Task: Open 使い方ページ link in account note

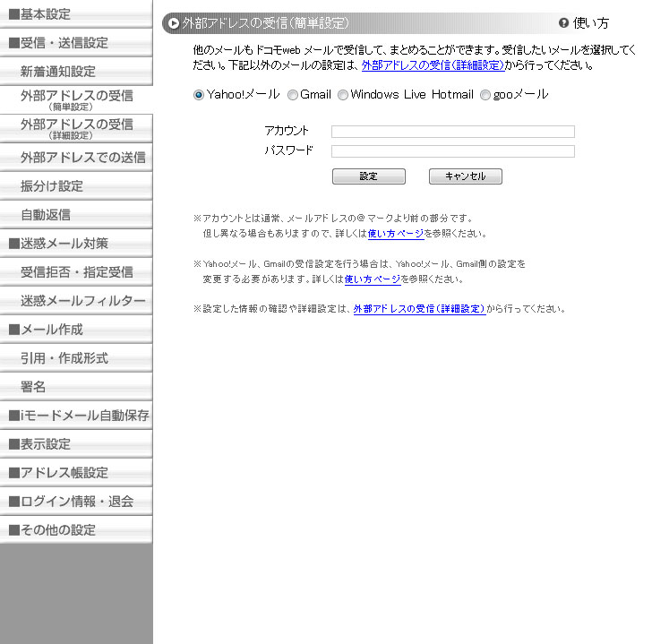Action: pyautogui.click(x=396, y=234)
